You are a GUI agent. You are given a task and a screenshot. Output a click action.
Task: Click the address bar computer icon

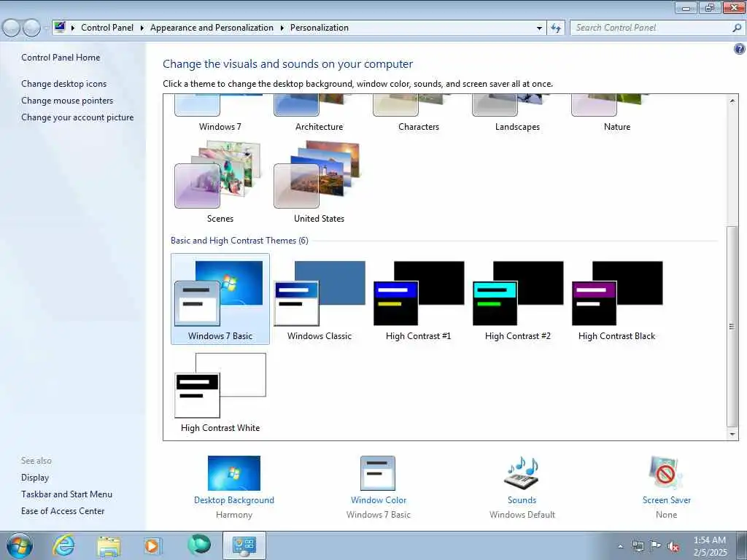tap(60, 27)
